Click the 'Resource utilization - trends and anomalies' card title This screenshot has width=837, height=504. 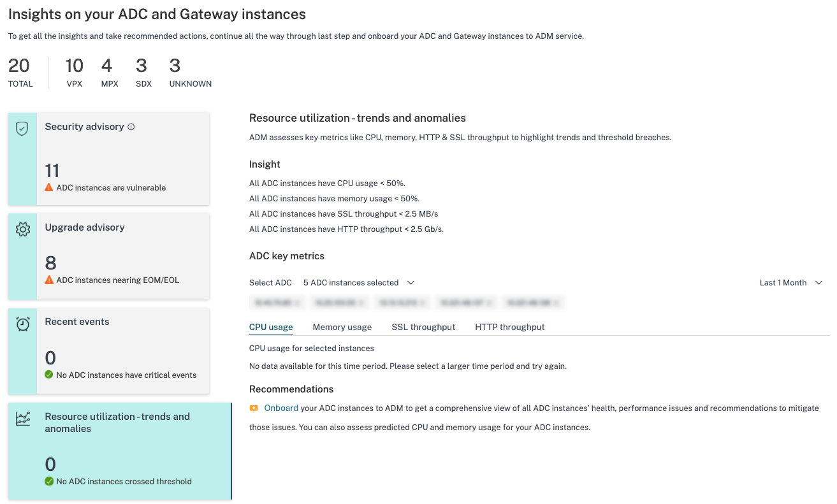pyautogui.click(x=117, y=422)
